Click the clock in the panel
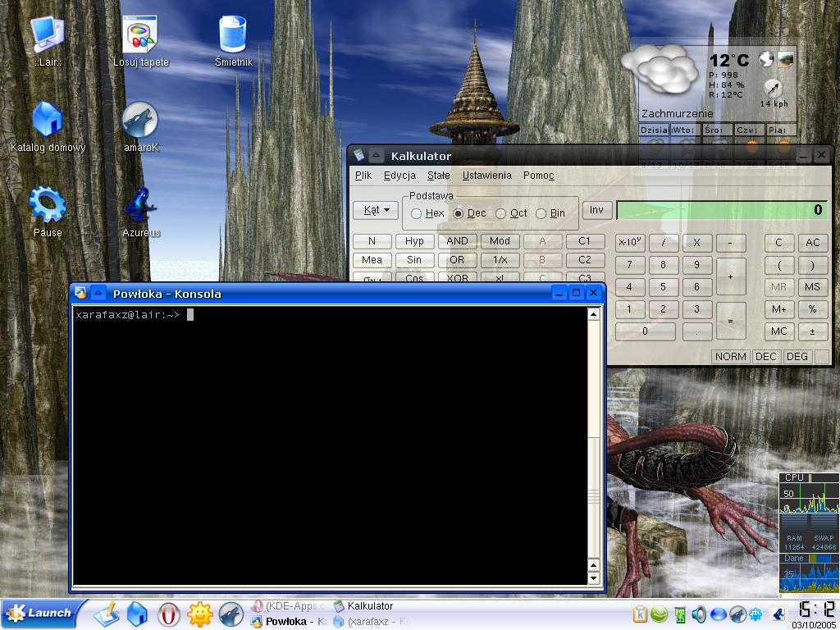 click(816, 609)
